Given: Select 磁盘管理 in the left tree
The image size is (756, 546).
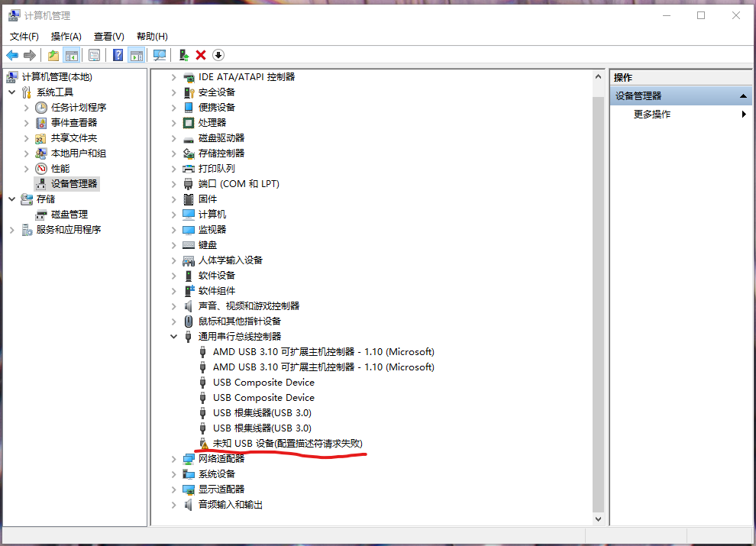Looking at the screenshot, I should click(69, 215).
